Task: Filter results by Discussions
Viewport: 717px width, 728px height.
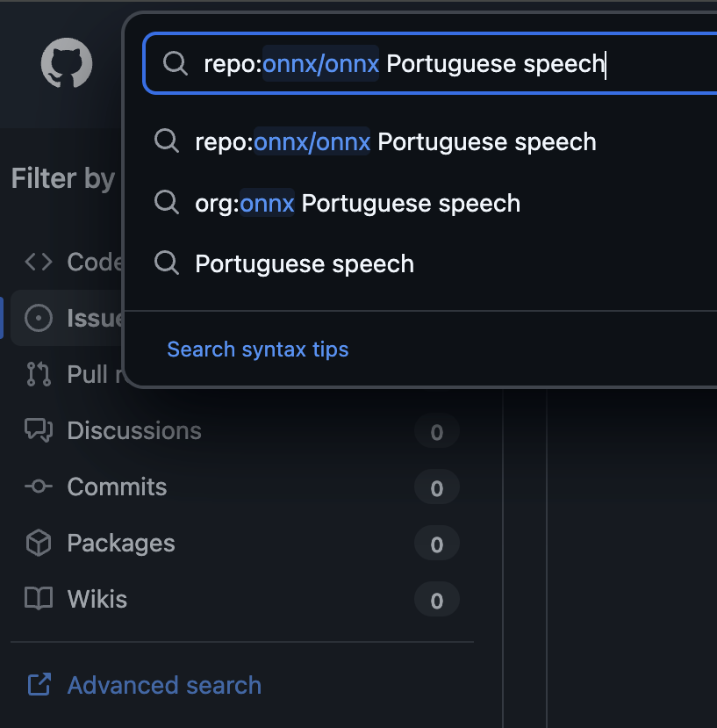Action: (134, 431)
